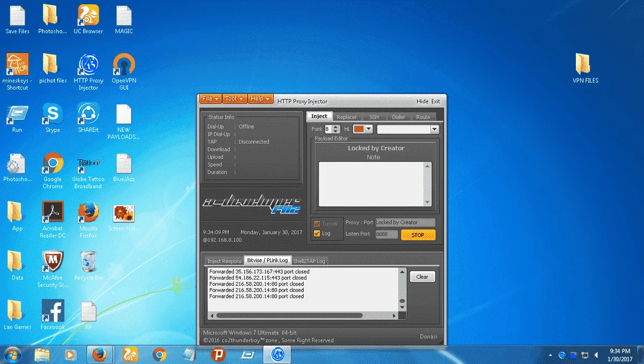Open the VPN FILES folder
Image resolution: width=644 pixels, height=364 pixels.
[x=585, y=68]
